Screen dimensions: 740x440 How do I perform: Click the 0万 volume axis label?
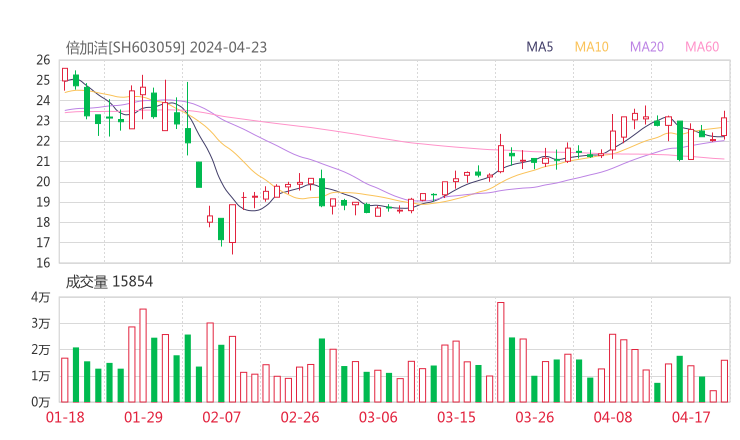(x=41, y=402)
